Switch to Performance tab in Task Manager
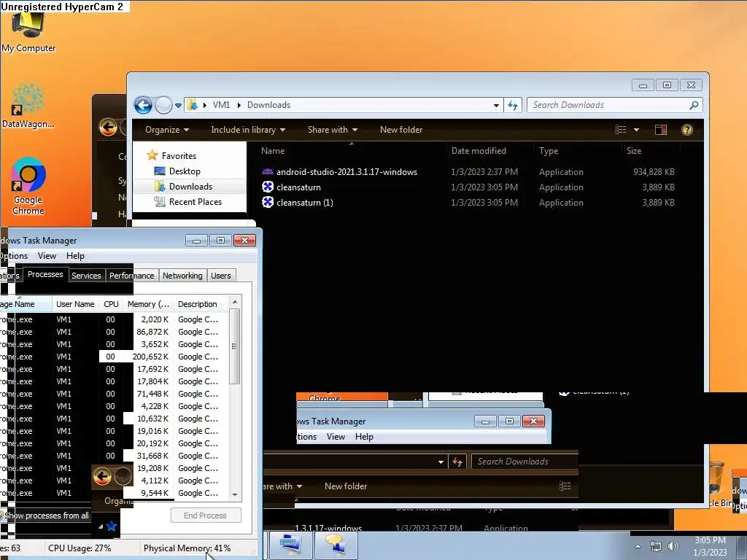This screenshot has height=560, width=747. 131,276
